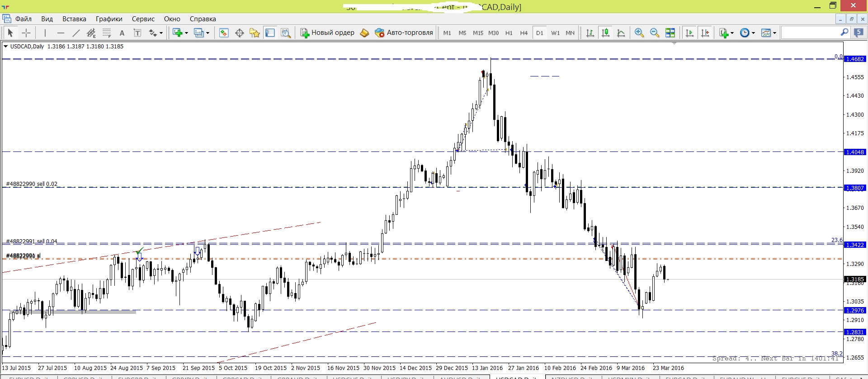Select the equidistant channel tool

(91, 33)
